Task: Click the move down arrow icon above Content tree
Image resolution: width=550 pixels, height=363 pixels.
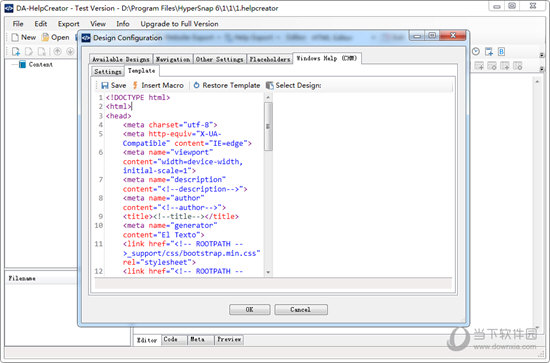Action: point(70,52)
